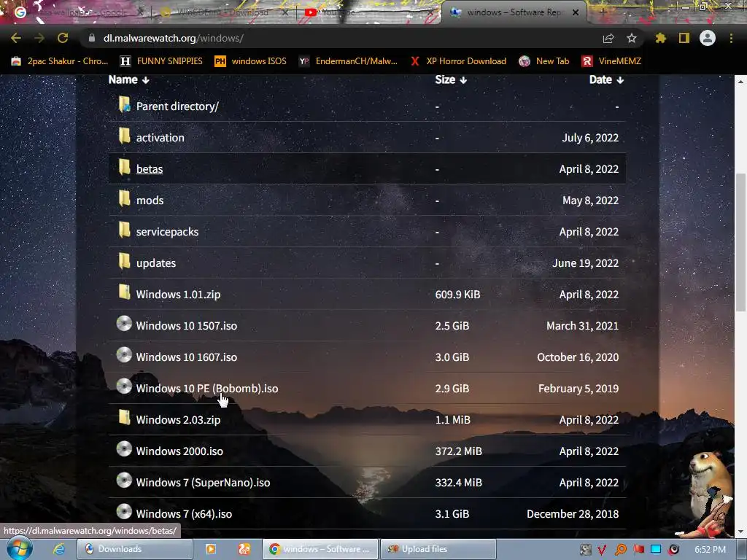Image resolution: width=747 pixels, height=560 pixels.
Task: Open the activation folder
Action: click(160, 138)
